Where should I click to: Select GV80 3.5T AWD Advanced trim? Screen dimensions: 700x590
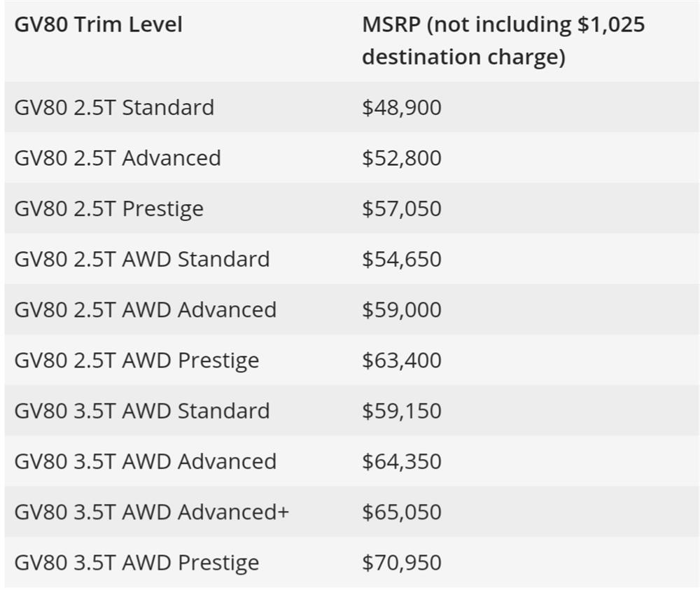[x=146, y=461]
